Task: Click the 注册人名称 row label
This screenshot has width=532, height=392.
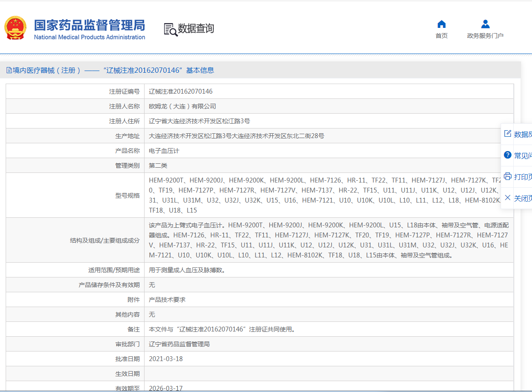Action: 125,106
